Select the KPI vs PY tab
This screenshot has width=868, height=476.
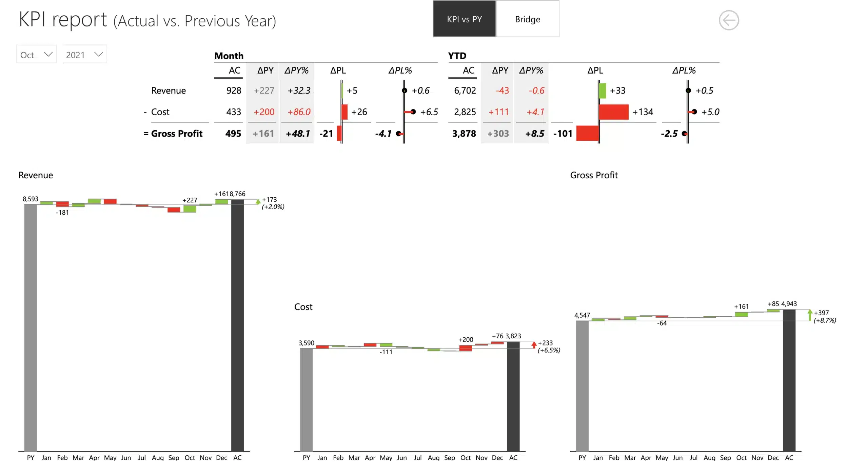pos(464,19)
